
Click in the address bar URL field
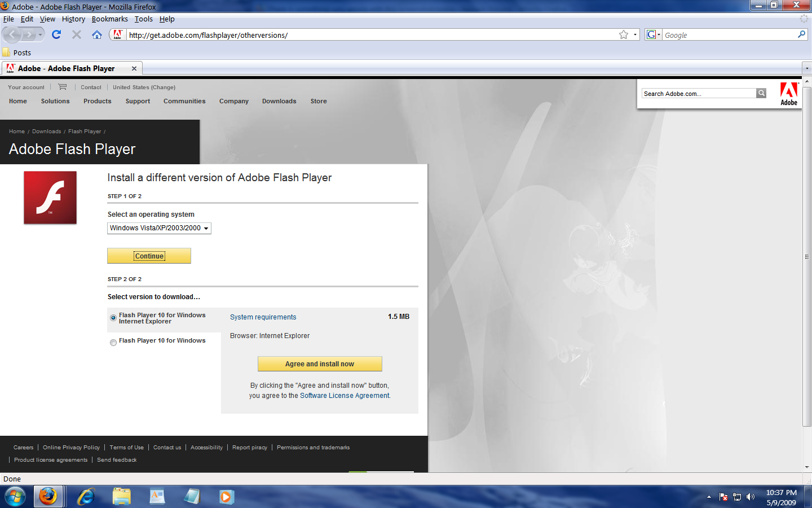372,35
